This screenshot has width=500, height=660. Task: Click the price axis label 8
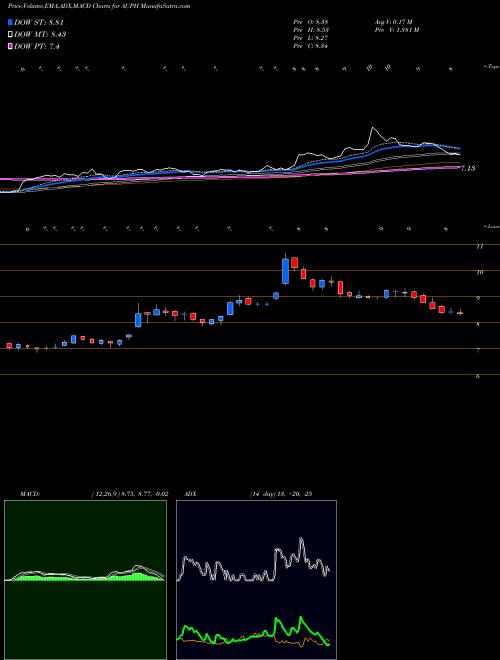tap(478, 325)
